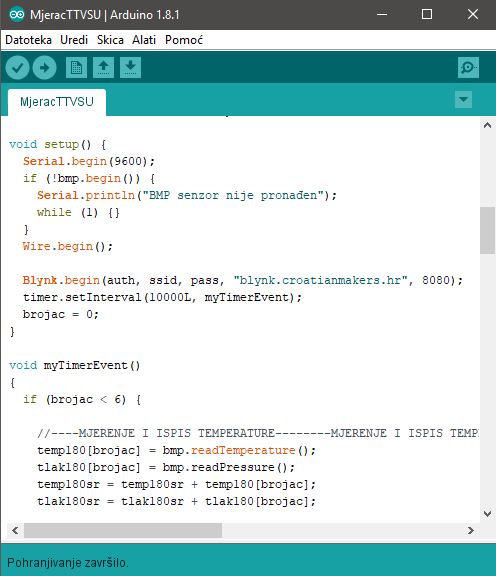This screenshot has width=496, height=576.
Task: Open the Skica menu
Action: click(x=110, y=40)
